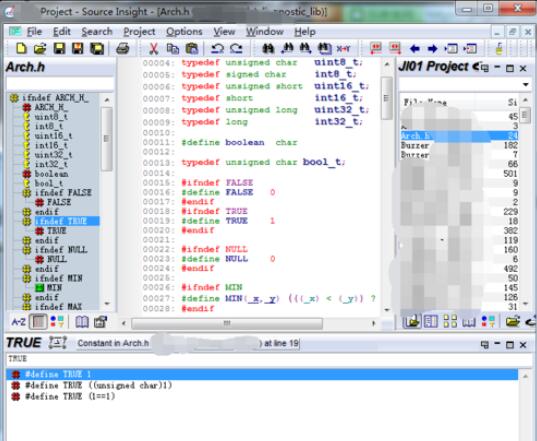Click the Go Back blue arrow

[415, 49]
